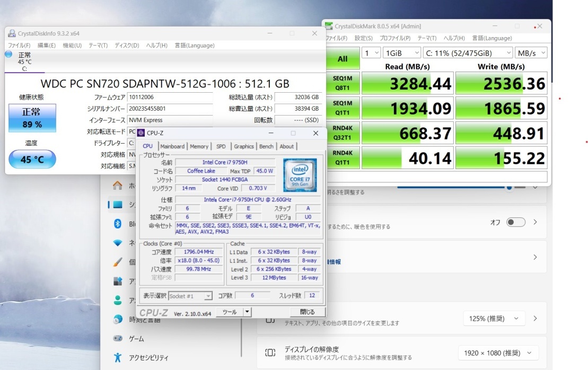
Task: Start the SEQ1M Q8T1 test
Action: [343, 83]
